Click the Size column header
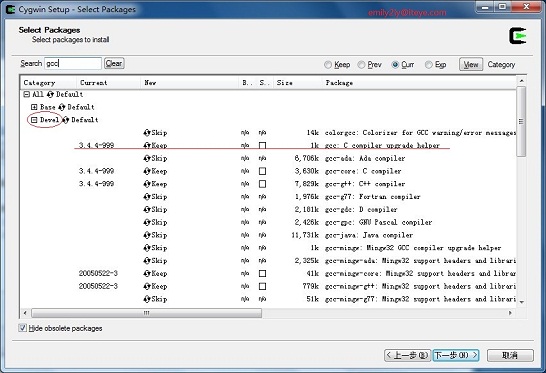Screen dimensions: 546x373 (x=298, y=83)
